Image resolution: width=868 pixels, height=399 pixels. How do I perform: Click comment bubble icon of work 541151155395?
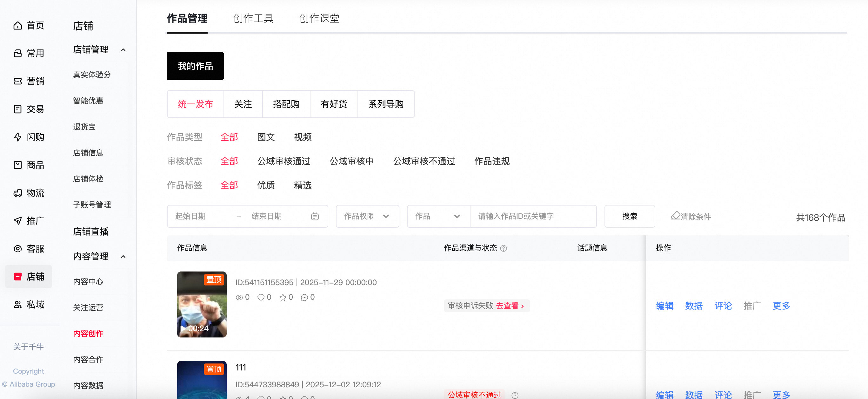(x=304, y=298)
